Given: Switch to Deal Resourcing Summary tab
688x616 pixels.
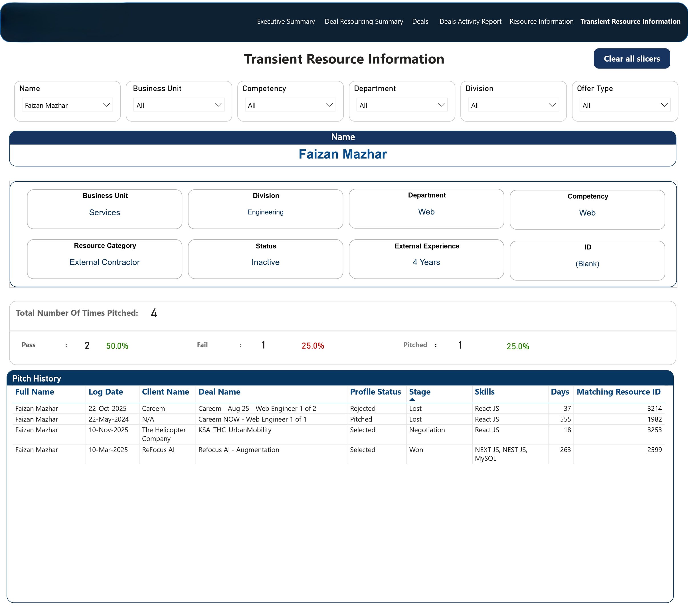Looking at the screenshot, I should (364, 21).
